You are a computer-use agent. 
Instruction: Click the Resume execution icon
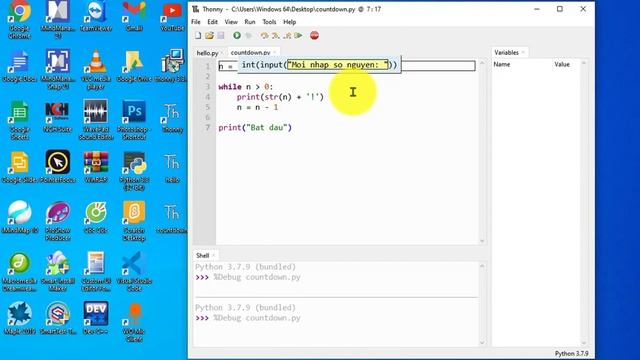299,36
